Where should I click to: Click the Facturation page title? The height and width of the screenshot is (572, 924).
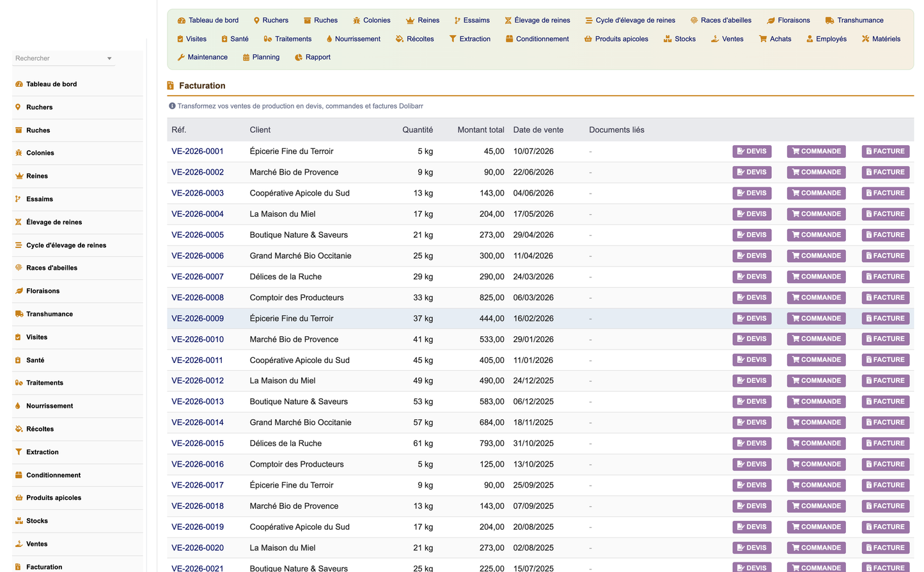(202, 86)
